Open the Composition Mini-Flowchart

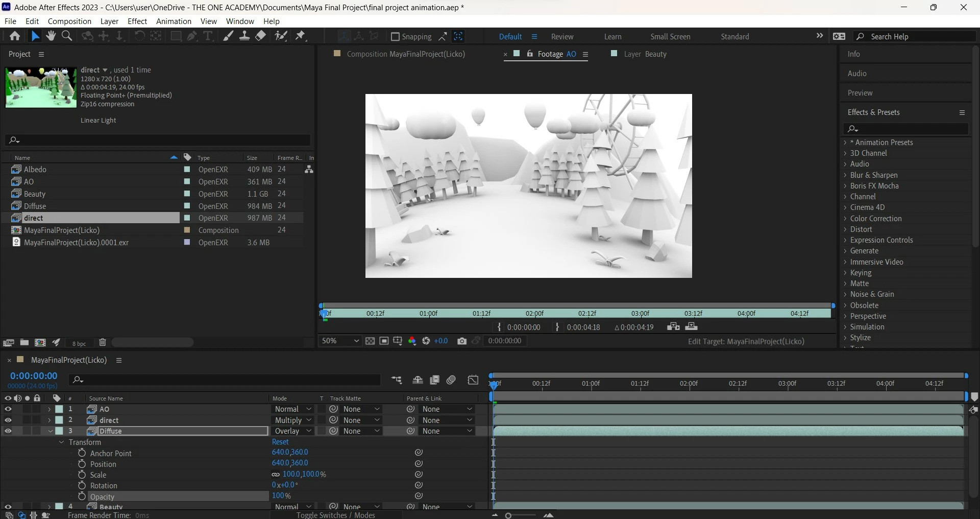click(x=397, y=380)
